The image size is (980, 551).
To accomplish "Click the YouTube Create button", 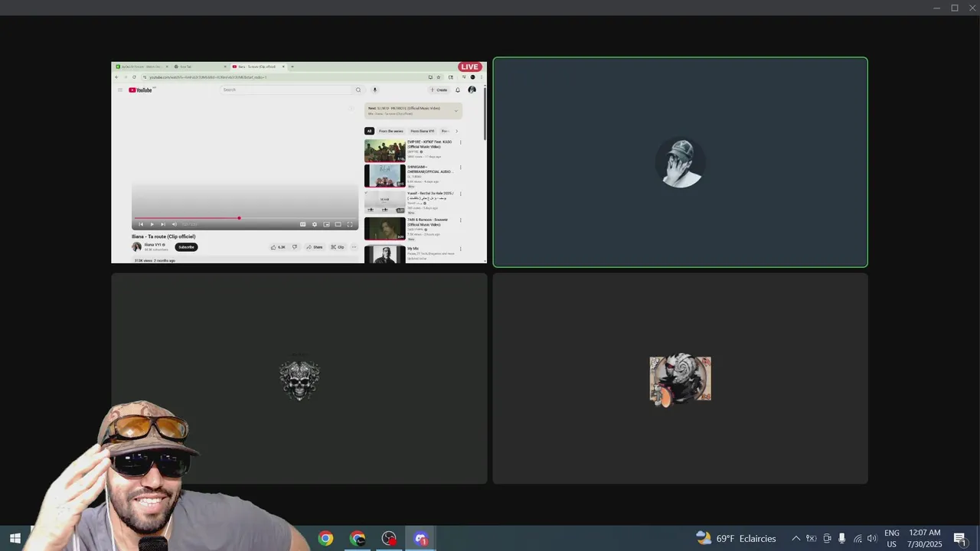I will 439,90.
